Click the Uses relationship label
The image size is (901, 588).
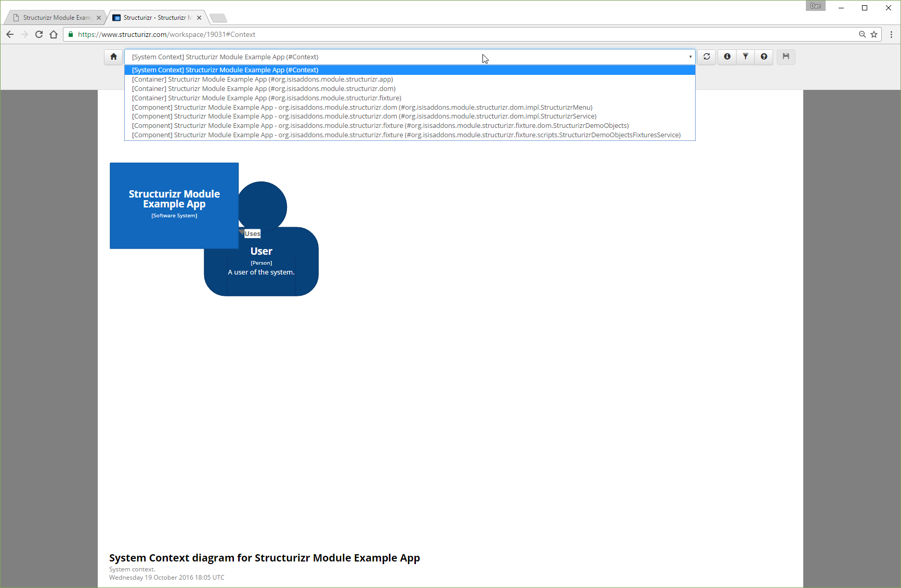(x=252, y=234)
